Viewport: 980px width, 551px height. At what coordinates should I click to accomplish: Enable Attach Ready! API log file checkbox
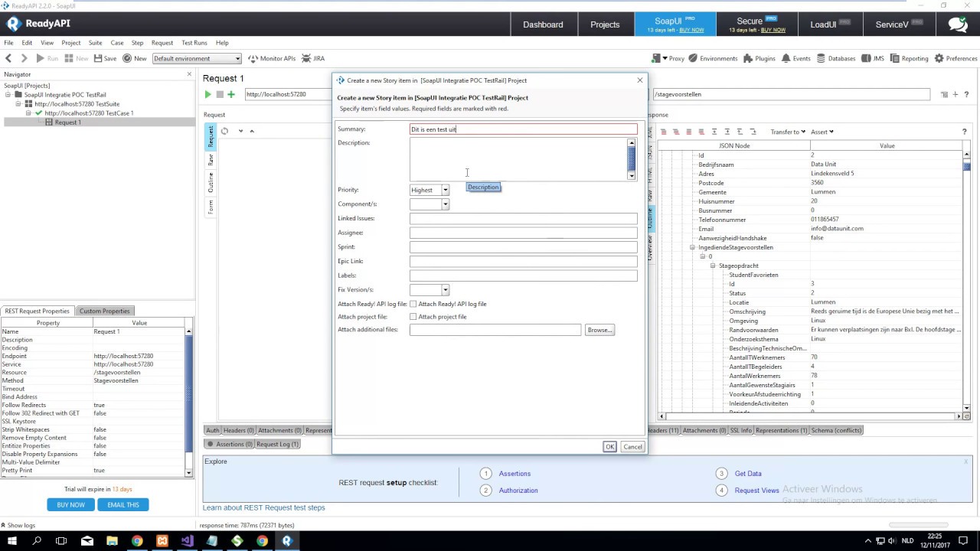(x=413, y=304)
